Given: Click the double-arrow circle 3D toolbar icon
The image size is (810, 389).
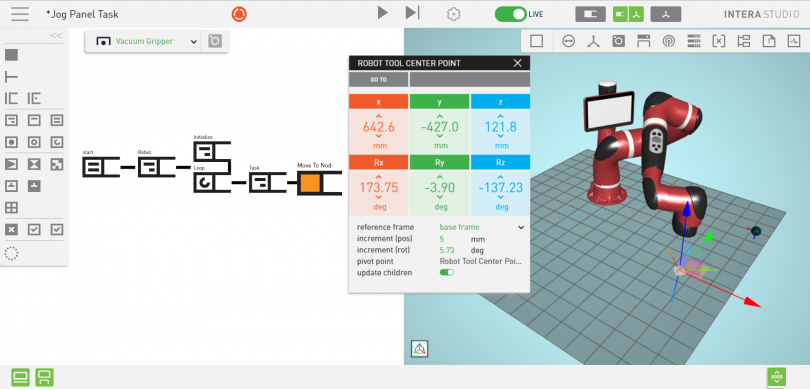Looking at the screenshot, I should click(569, 41).
